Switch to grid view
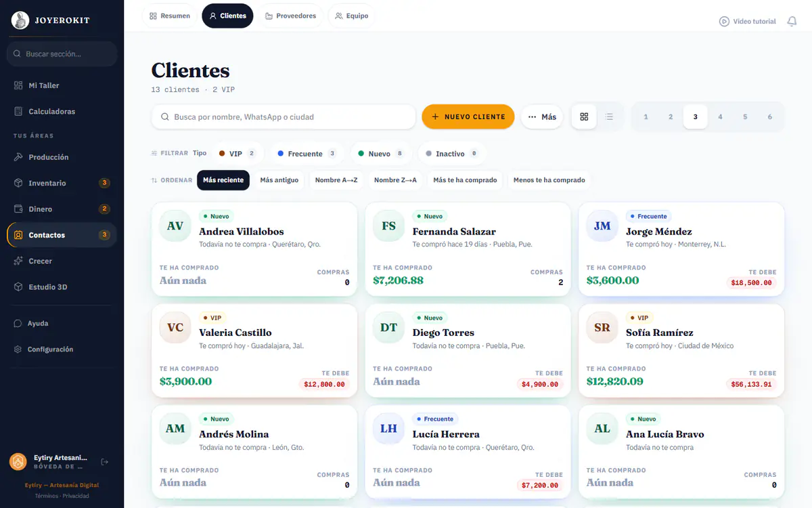The width and height of the screenshot is (812, 508). point(585,117)
